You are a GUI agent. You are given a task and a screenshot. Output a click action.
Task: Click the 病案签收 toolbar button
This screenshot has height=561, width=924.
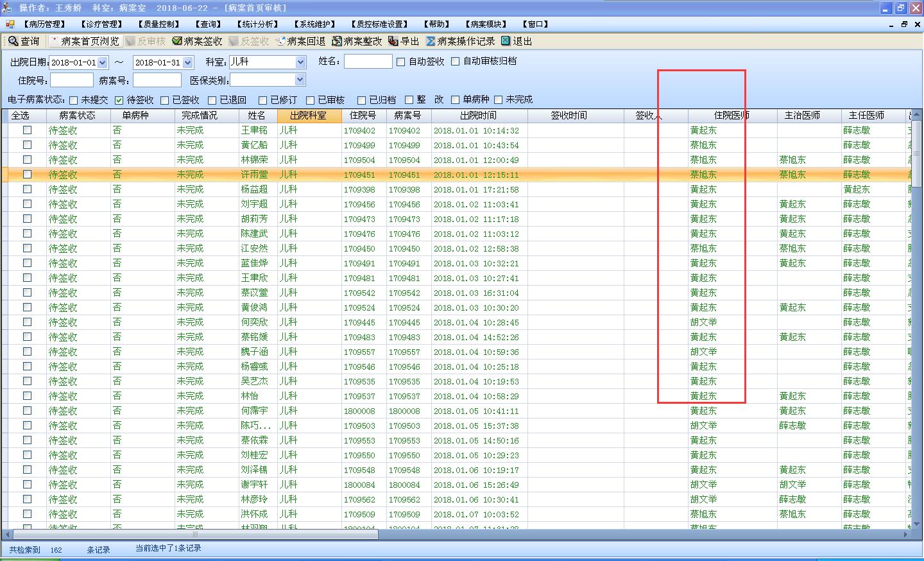pos(197,41)
